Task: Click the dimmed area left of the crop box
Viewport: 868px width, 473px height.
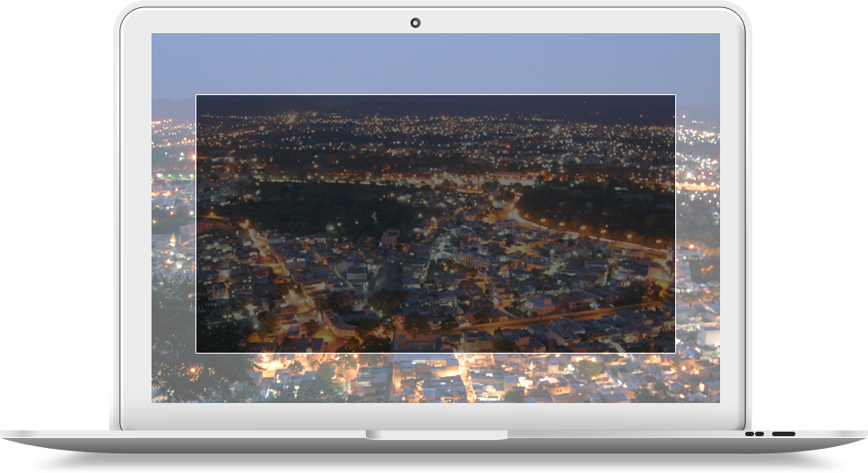Action: click(174, 223)
